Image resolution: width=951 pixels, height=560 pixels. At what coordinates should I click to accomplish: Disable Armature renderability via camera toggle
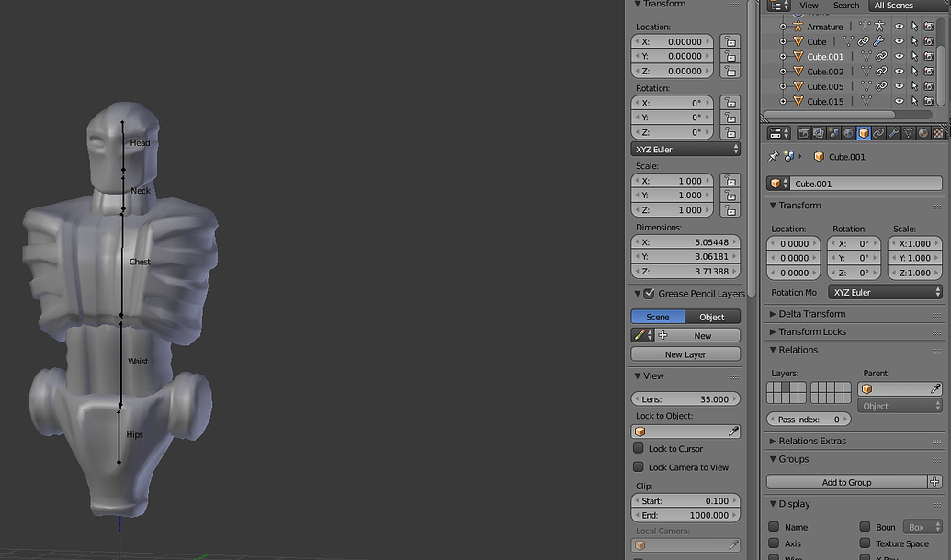(x=929, y=26)
